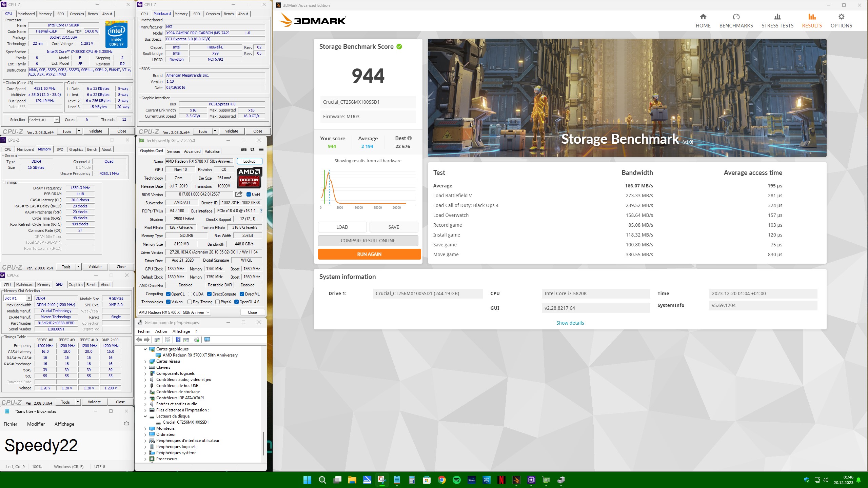
Task: Open the taskbar volume icon
Action: point(826,480)
